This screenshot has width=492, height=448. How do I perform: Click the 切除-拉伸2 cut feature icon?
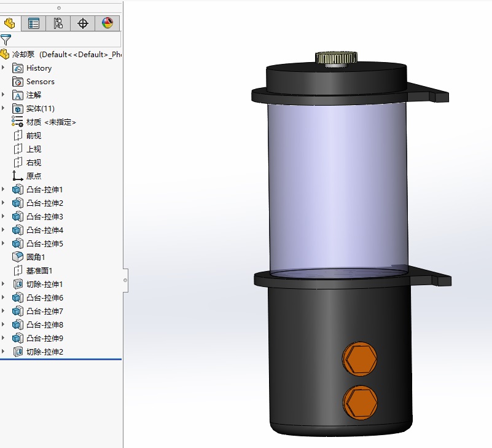pos(18,352)
